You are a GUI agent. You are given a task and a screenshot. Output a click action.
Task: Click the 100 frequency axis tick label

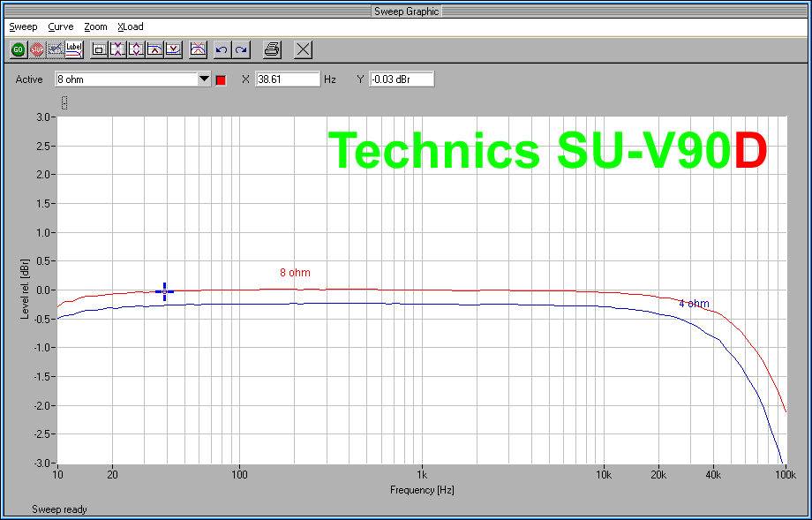[x=239, y=475]
